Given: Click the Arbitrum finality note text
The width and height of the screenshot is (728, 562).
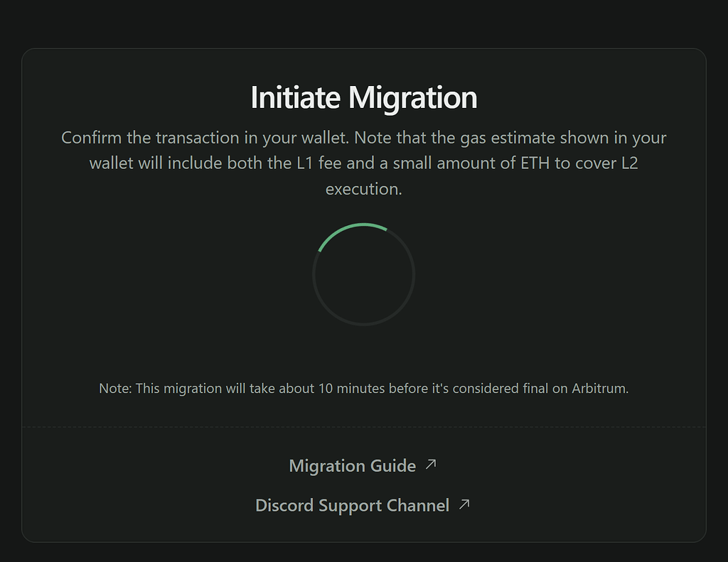Looking at the screenshot, I should pos(364,389).
